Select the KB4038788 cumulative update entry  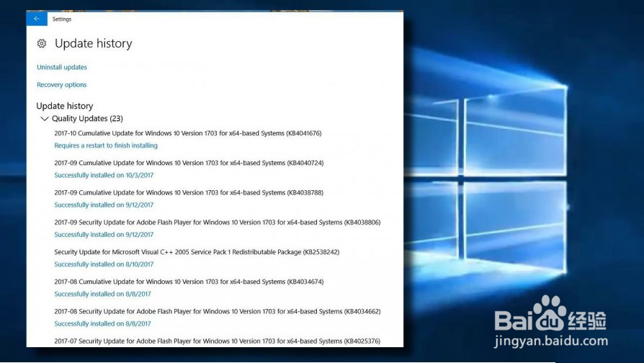tap(189, 192)
